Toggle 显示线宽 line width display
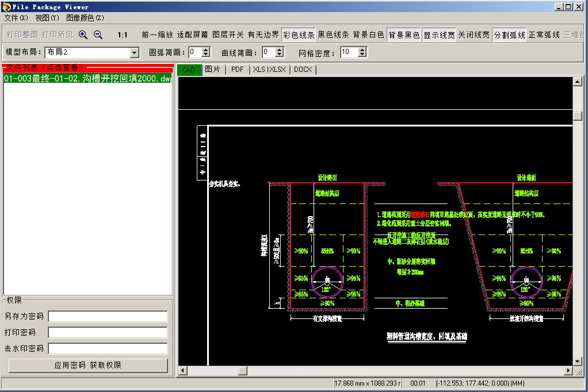 pyautogui.click(x=439, y=34)
